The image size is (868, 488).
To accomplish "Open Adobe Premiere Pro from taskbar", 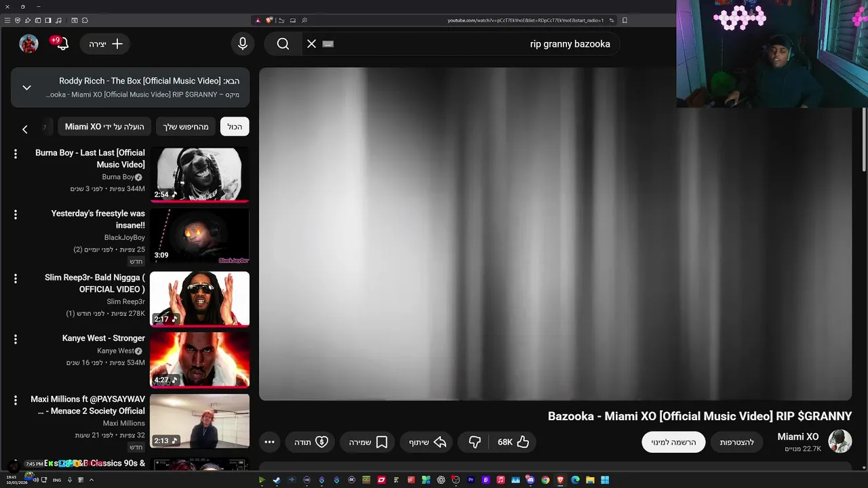I will click(471, 480).
